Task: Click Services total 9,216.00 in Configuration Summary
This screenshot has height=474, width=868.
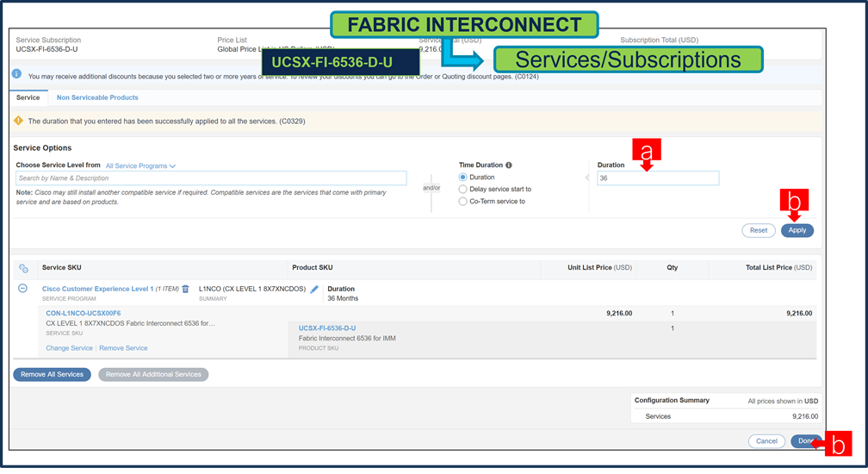Action: pyautogui.click(x=805, y=416)
